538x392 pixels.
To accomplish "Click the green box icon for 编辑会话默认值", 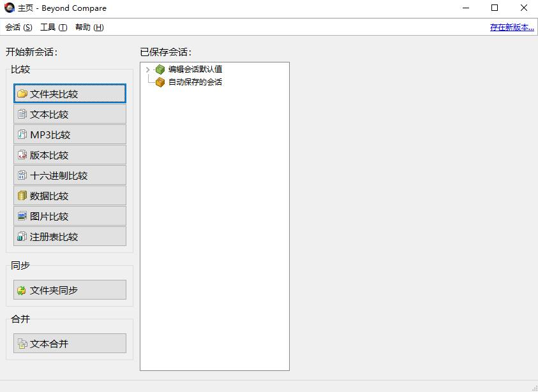I will [160, 69].
